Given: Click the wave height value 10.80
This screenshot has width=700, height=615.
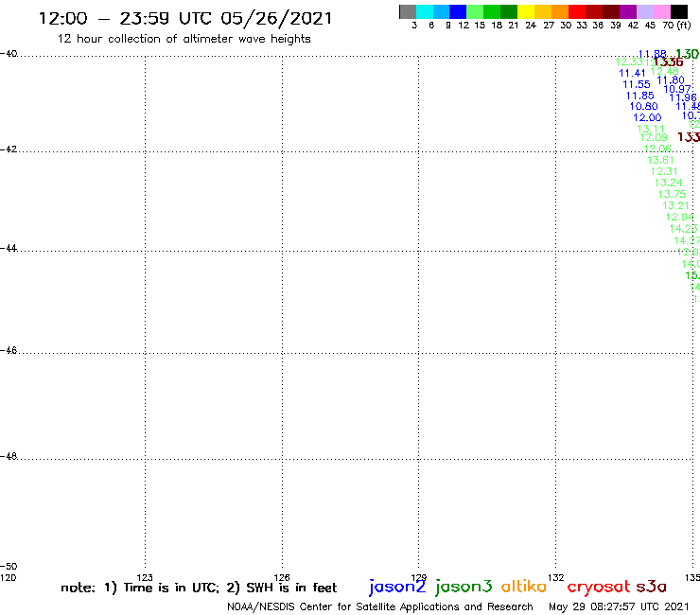Looking at the screenshot, I should click(x=644, y=106).
